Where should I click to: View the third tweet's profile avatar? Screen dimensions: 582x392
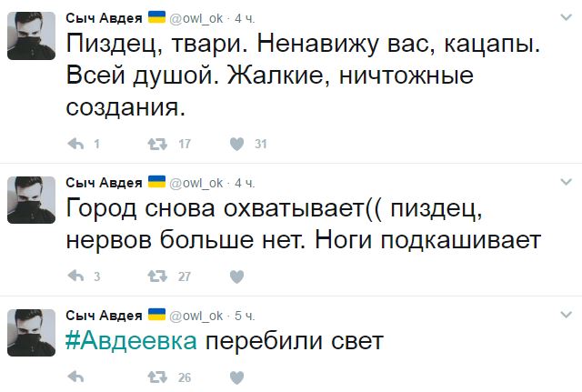click(32, 333)
